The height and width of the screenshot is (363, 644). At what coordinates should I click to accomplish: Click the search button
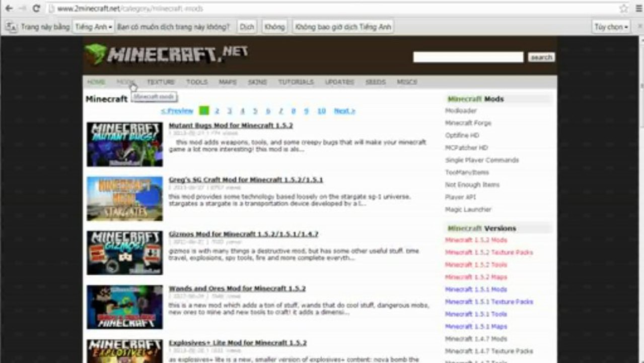tap(541, 57)
